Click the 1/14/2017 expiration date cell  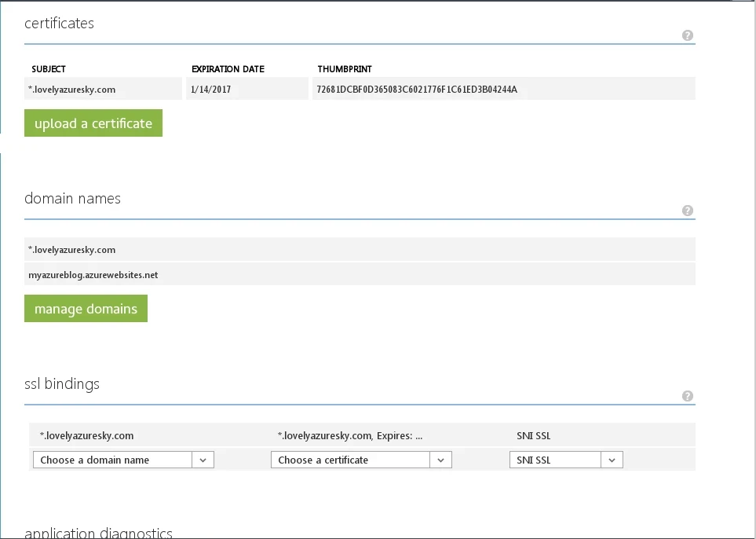click(x=211, y=90)
